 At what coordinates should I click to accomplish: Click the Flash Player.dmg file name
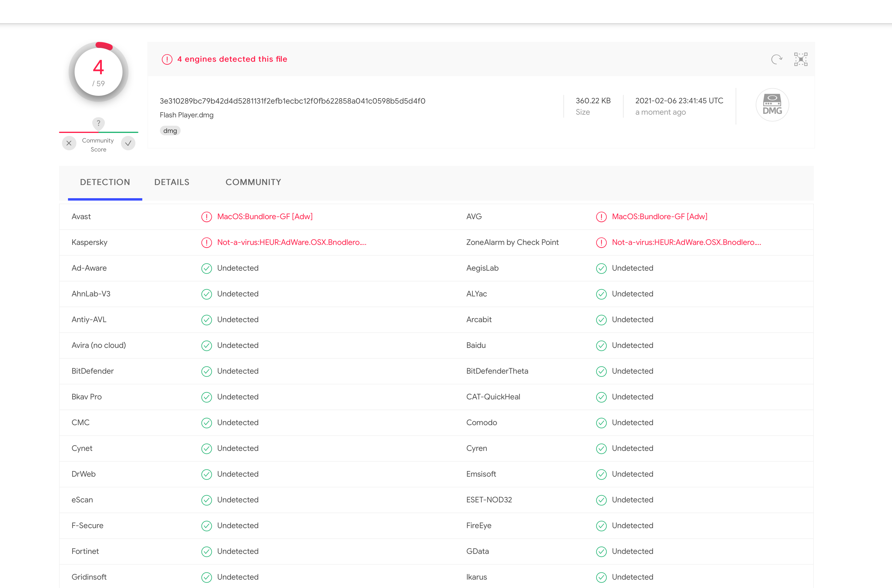pos(186,115)
